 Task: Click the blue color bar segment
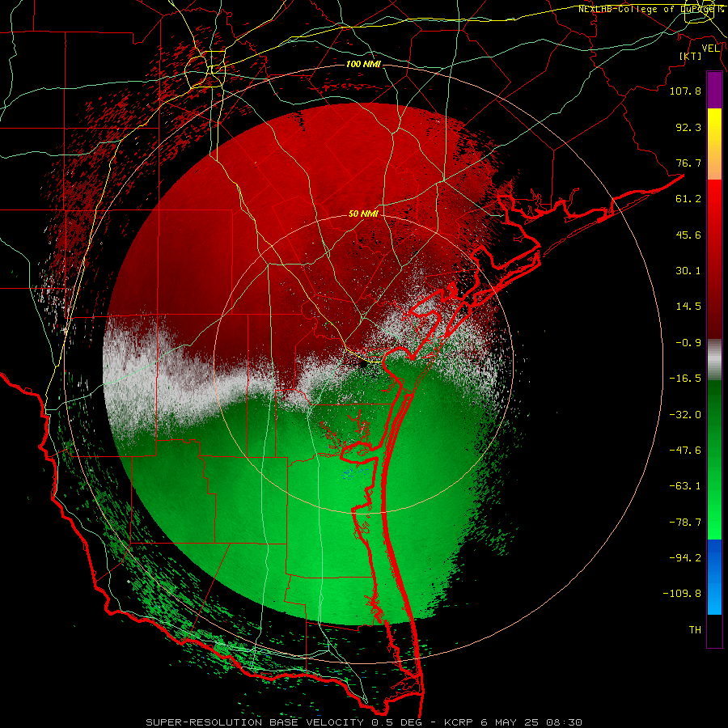[x=714, y=577]
